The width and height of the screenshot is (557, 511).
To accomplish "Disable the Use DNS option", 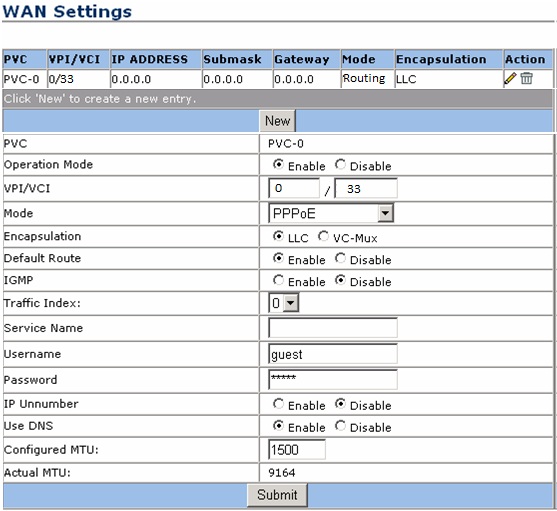I will 340,426.
